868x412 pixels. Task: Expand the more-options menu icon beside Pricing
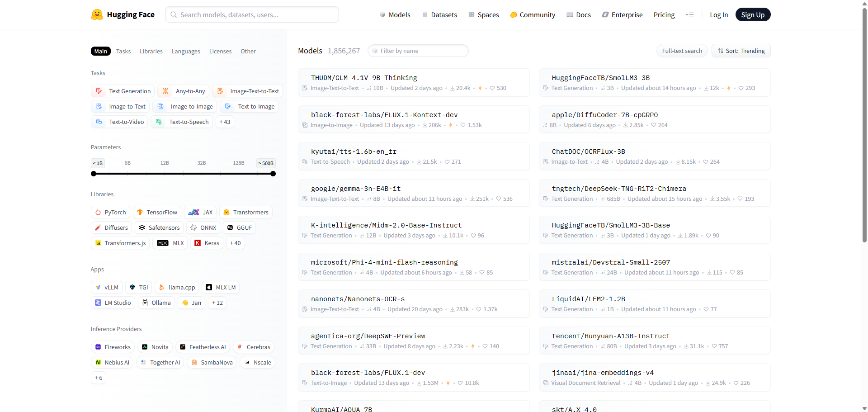coord(689,14)
